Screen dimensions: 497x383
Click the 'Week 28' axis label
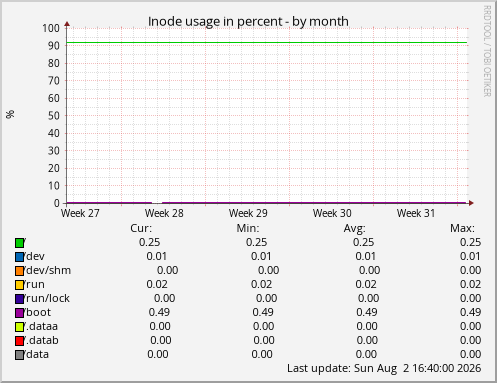(164, 213)
